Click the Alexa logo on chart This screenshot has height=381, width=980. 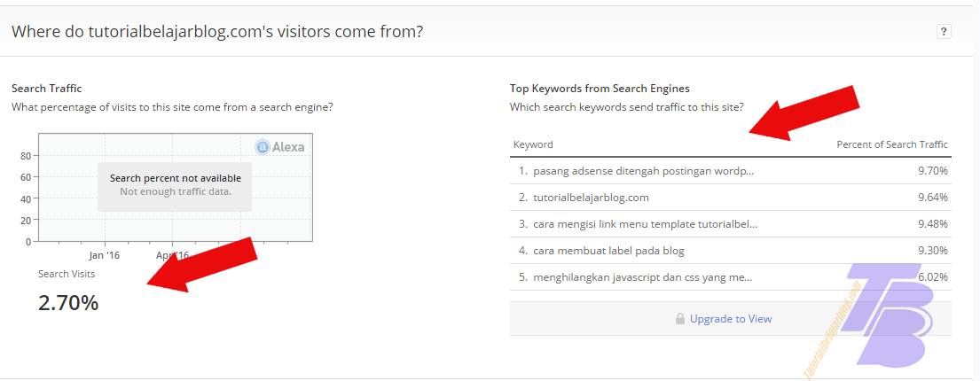coord(280,147)
